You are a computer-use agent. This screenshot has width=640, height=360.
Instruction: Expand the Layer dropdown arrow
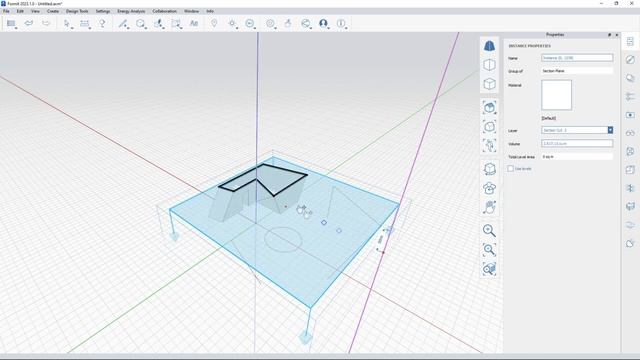point(610,130)
